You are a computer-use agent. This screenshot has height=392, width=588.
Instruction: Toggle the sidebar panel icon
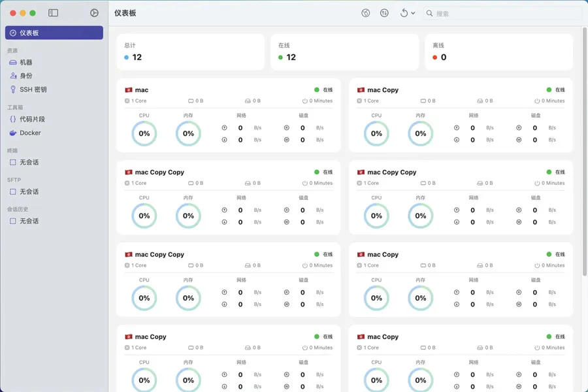[54, 13]
